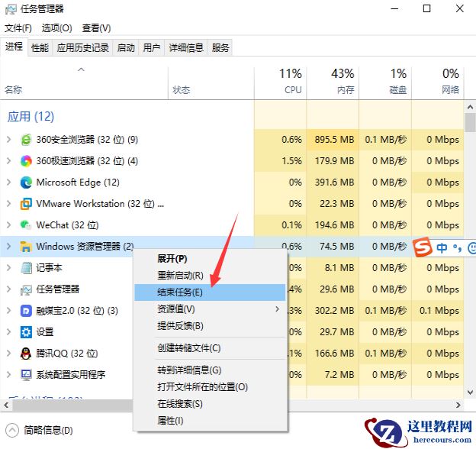Click the Microsoft Edge process icon
The image size is (476, 449).
(x=26, y=183)
